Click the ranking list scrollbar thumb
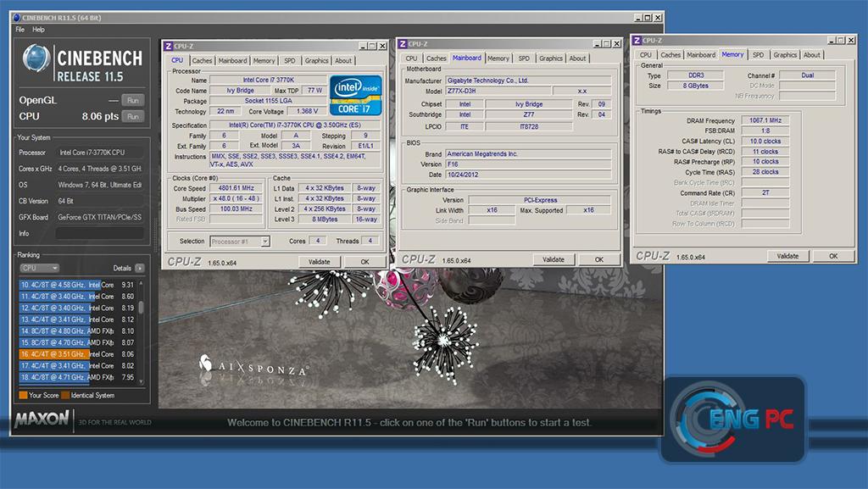 [x=142, y=307]
